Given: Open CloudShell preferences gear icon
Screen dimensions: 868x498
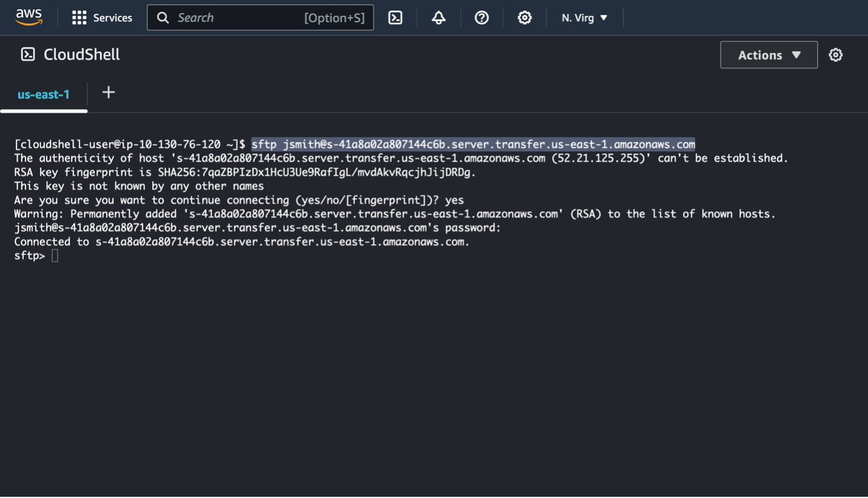Looking at the screenshot, I should (836, 55).
